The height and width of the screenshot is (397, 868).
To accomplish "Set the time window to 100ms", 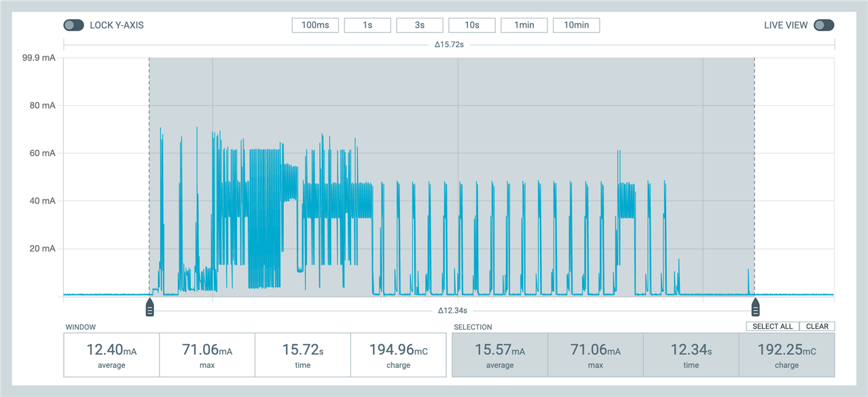I will 314,24.
